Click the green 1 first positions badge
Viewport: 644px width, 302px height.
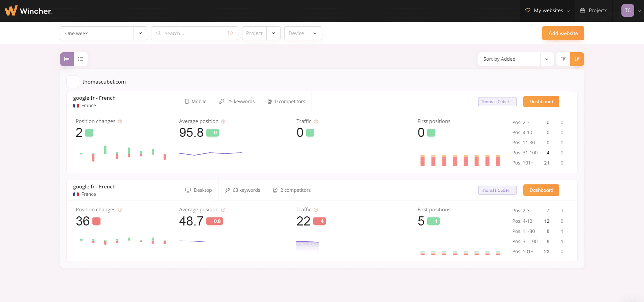click(x=433, y=221)
